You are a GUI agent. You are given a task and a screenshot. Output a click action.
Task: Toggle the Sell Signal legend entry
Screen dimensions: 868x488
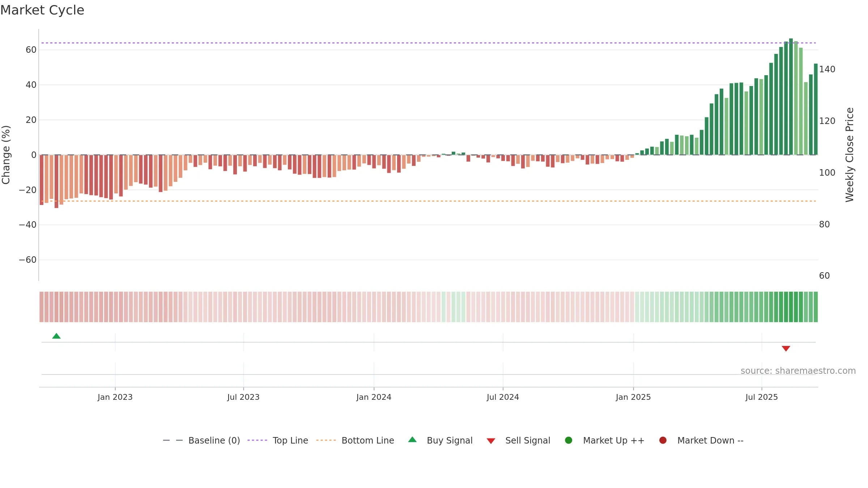point(518,440)
